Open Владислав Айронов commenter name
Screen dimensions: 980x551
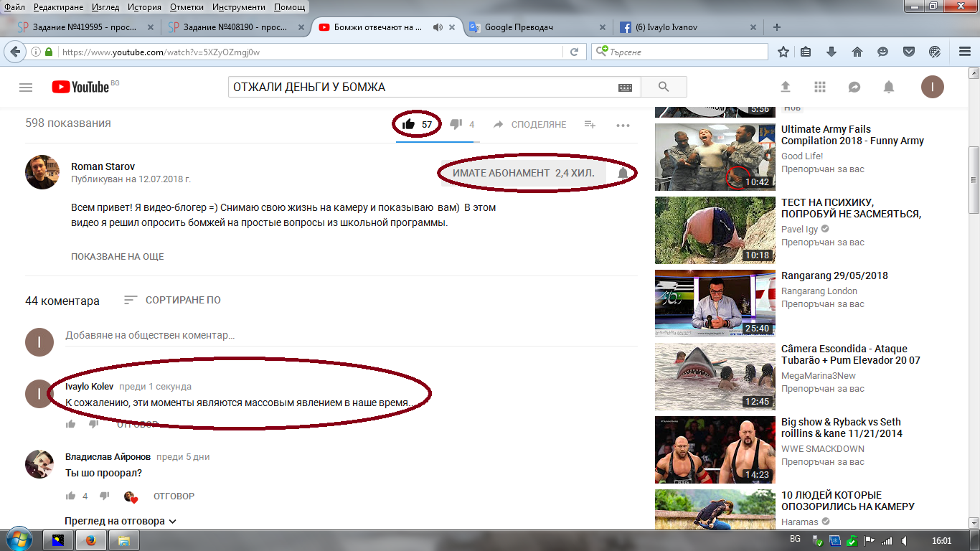tap(108, 457)
